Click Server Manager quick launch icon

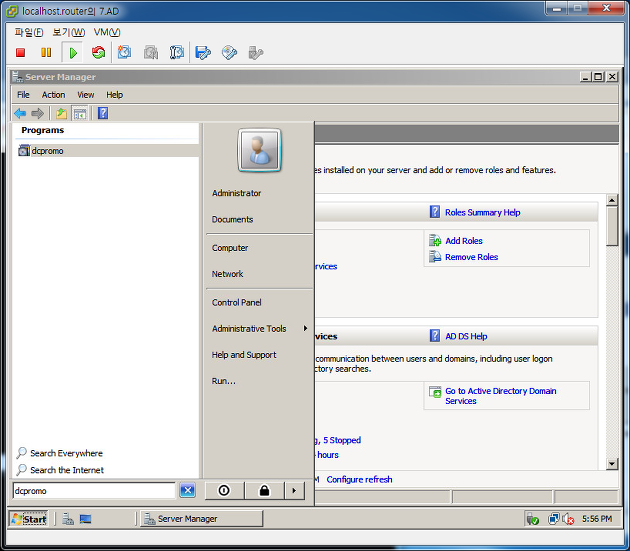[x=68, y=519]
